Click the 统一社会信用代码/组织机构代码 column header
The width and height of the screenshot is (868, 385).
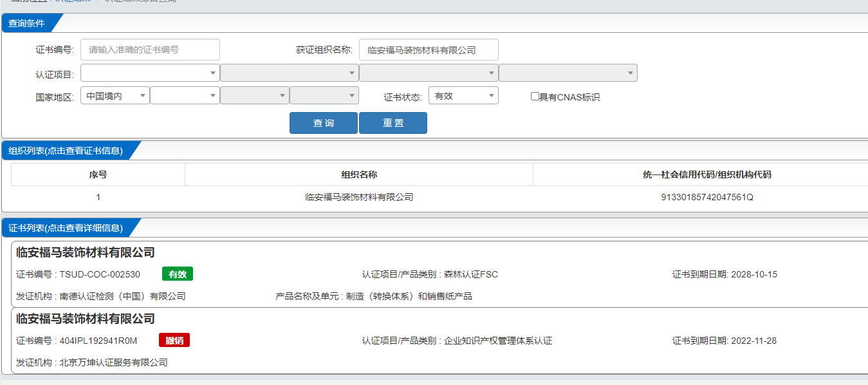point(706,174)
